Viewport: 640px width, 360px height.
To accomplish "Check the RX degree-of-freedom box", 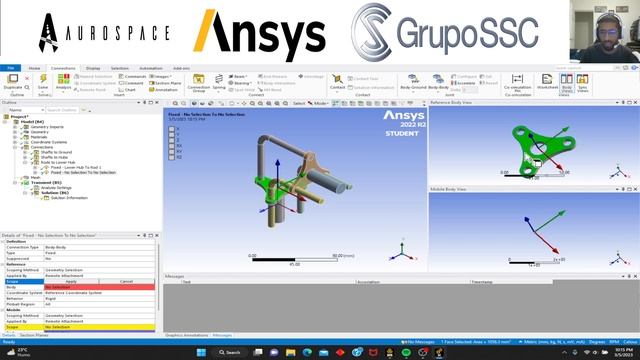I will tap(171, 146).
